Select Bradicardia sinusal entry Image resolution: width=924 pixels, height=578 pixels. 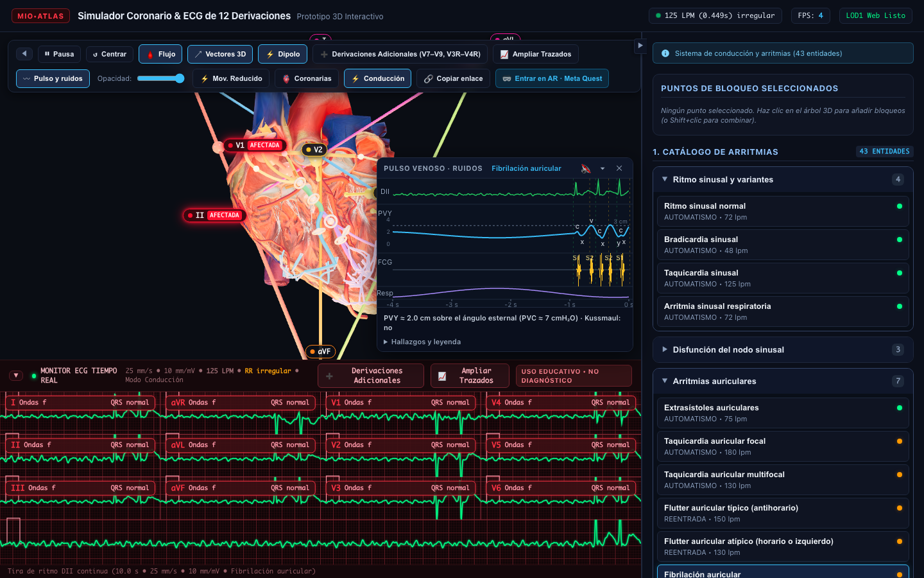(783, 245)
